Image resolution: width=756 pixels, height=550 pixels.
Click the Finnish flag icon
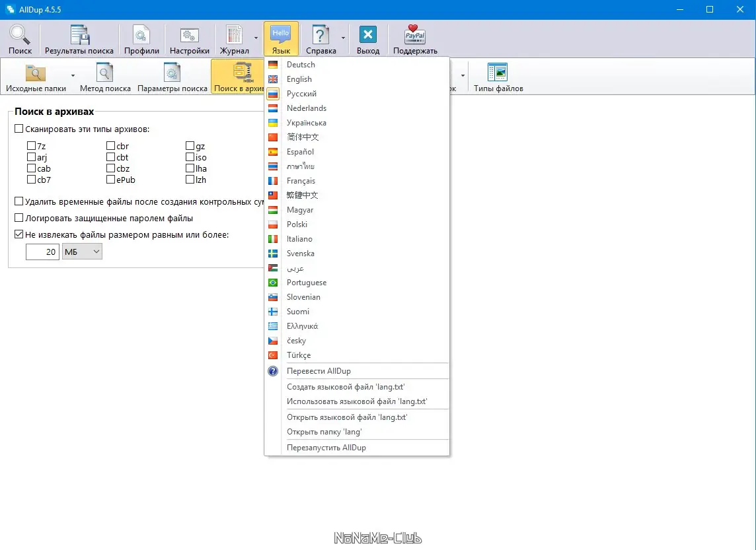[x=273, y=312]
